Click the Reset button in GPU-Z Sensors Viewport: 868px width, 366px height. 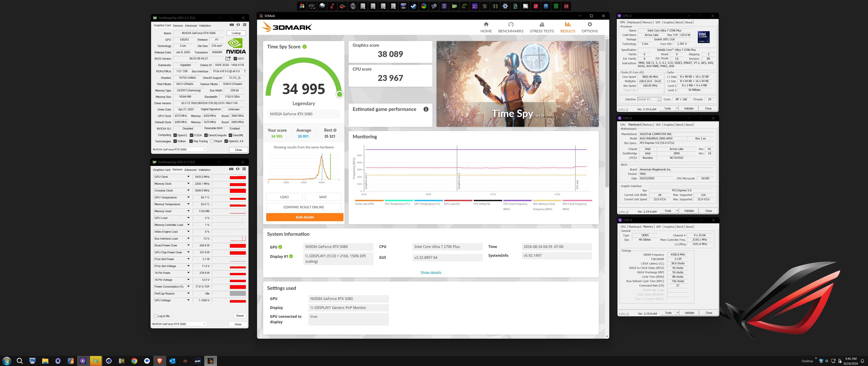pos(240,316)
